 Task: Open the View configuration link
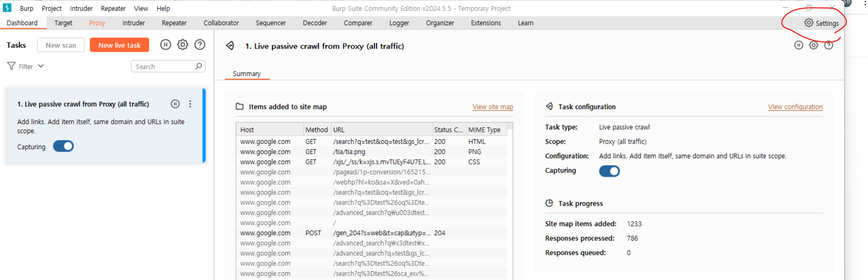coord(795,107)
